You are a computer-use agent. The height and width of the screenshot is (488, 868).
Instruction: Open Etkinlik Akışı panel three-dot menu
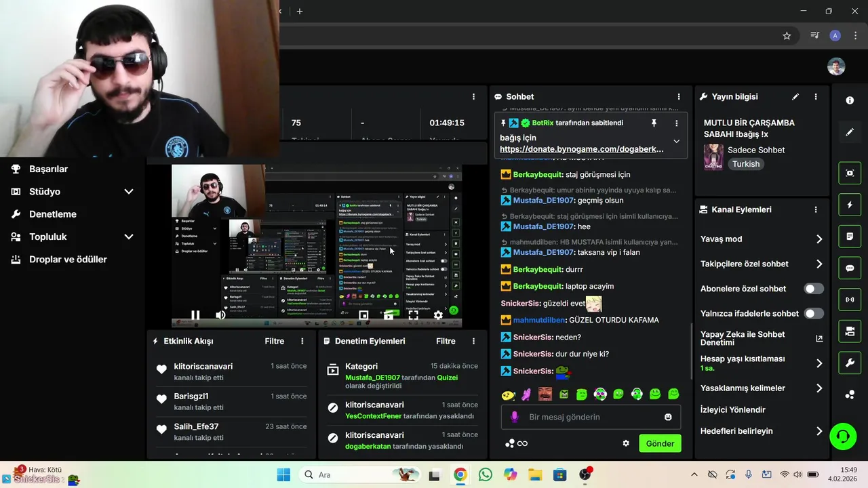click(x=302, y=341)
